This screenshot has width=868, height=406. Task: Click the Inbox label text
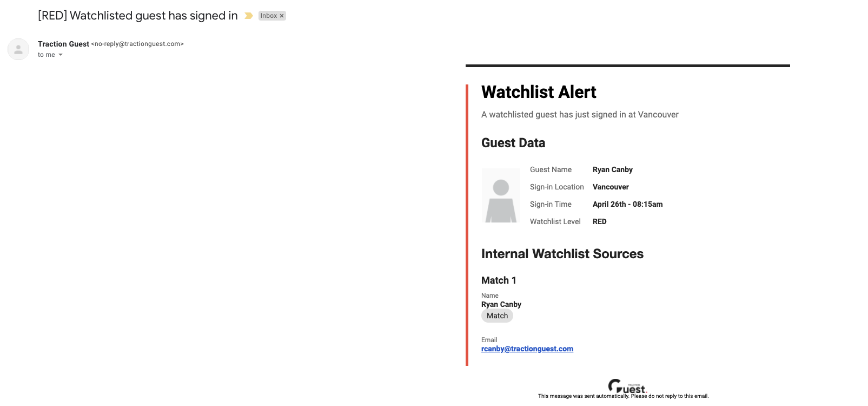click(269, 16)
